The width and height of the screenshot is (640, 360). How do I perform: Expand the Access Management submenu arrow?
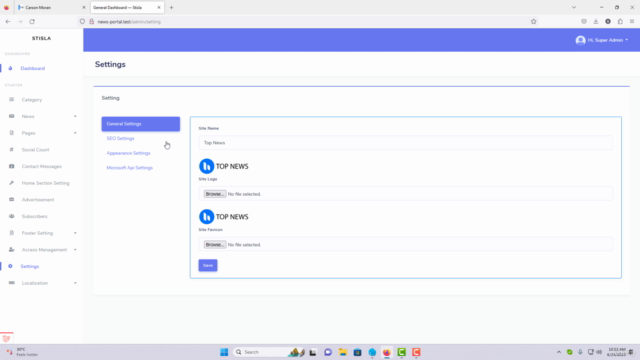75,250
